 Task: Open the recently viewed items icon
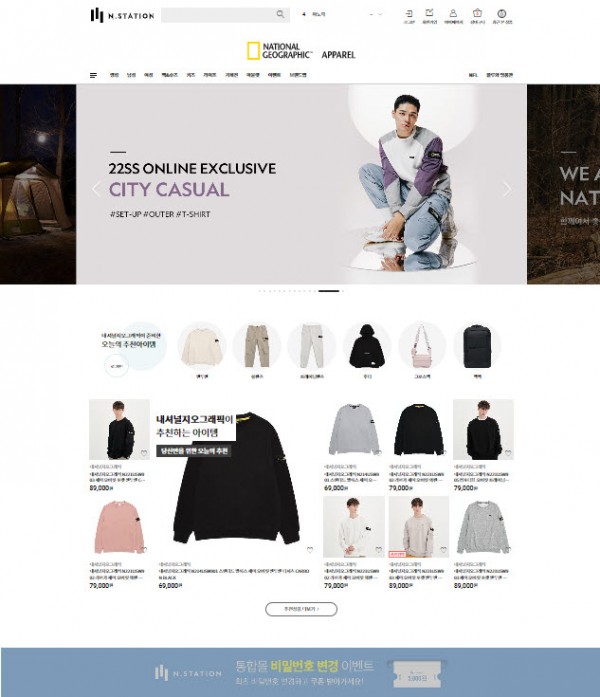click(x=502, y=16)
